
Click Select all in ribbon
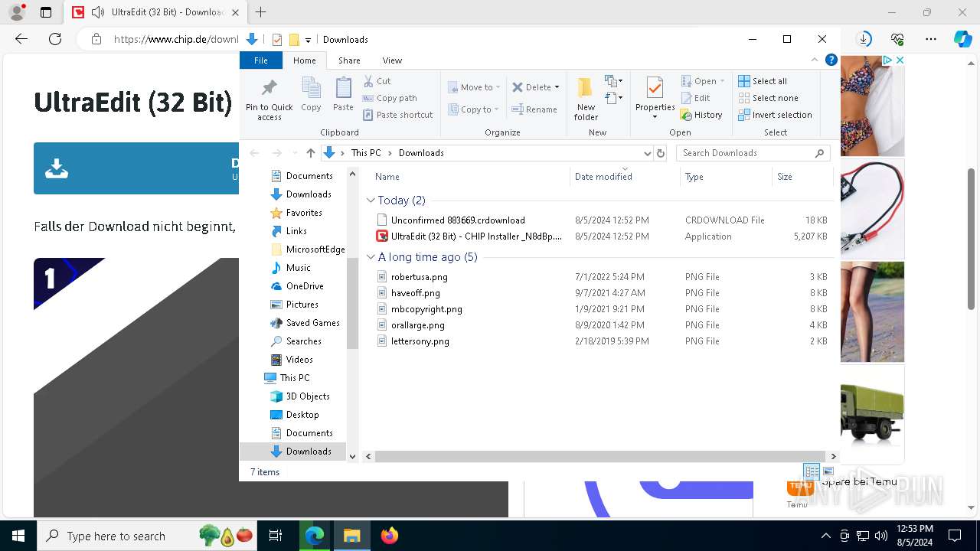[762, 81]
